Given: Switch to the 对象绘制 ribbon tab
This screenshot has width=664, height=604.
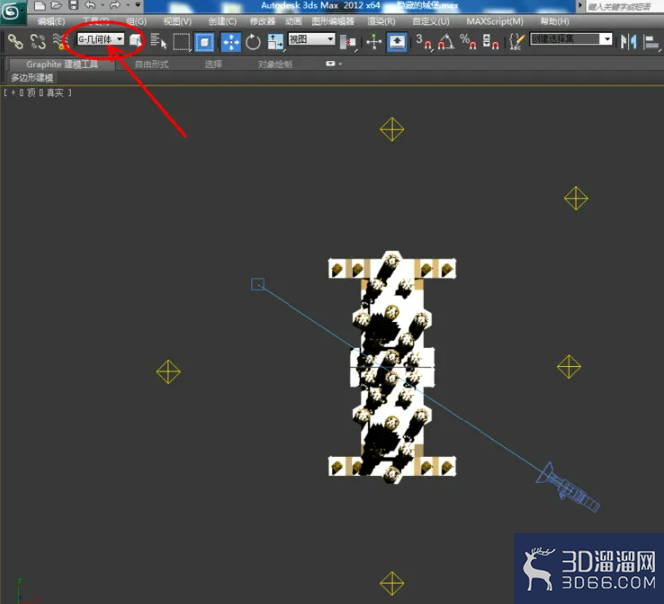Looking at the screenshot, I should coord(275,64).
